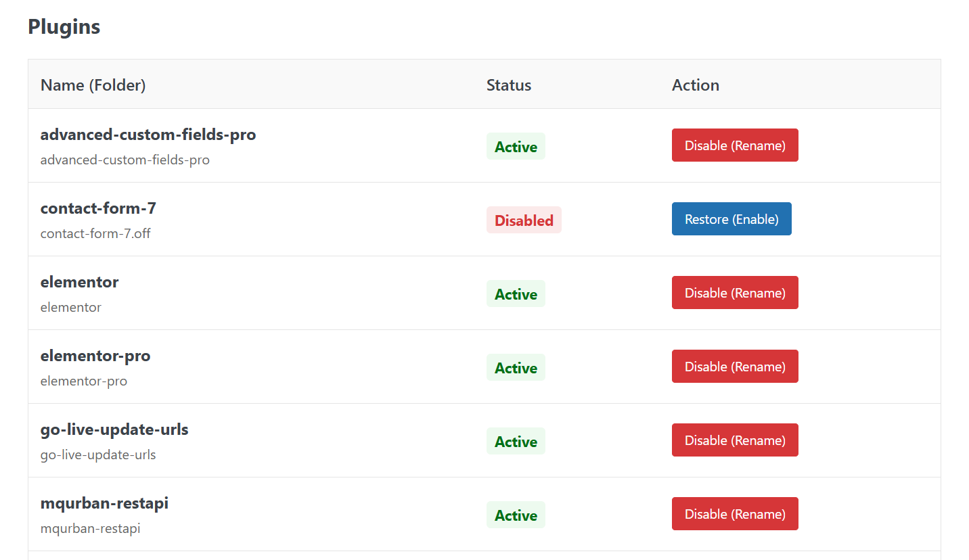This screenshot has height=560, width=969.
Task: Select the advanced-custom-fields-pro plugin name
Action: point(148,135)
